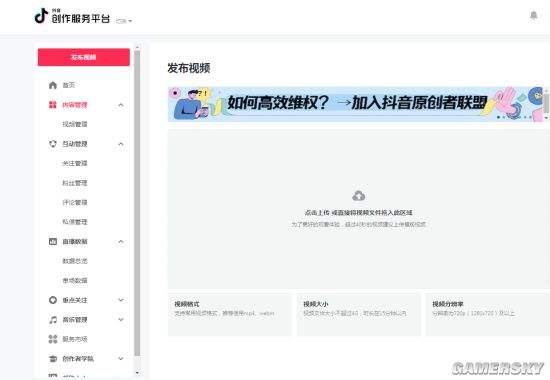This screenshot has height=380, width=550.
Task: Click the 互动管理 icon
Action: coord(53,144)
